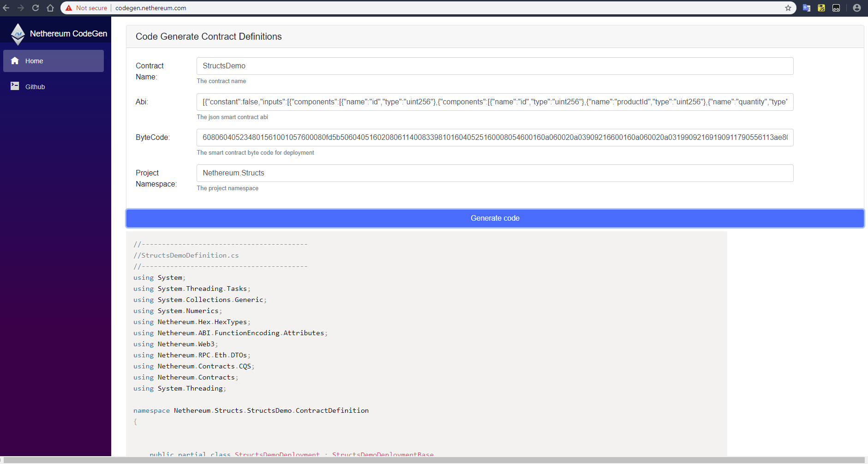Focus the Contract Name input field
This screenshot has width=868, height=464.
coord(495,66)
